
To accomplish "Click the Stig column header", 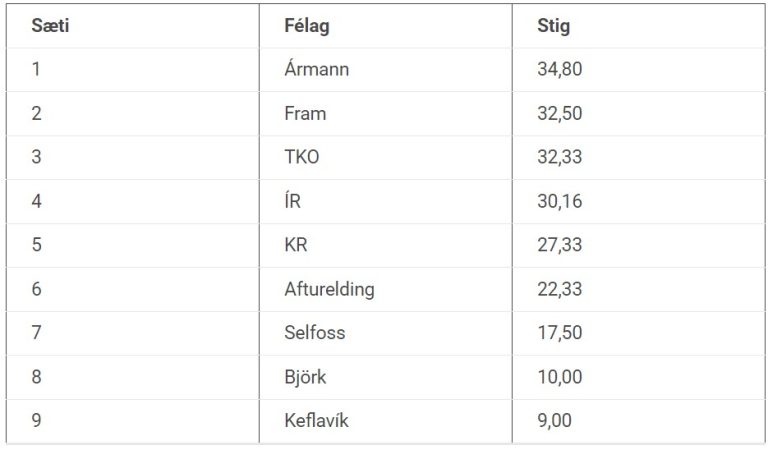I will (554, 26).
